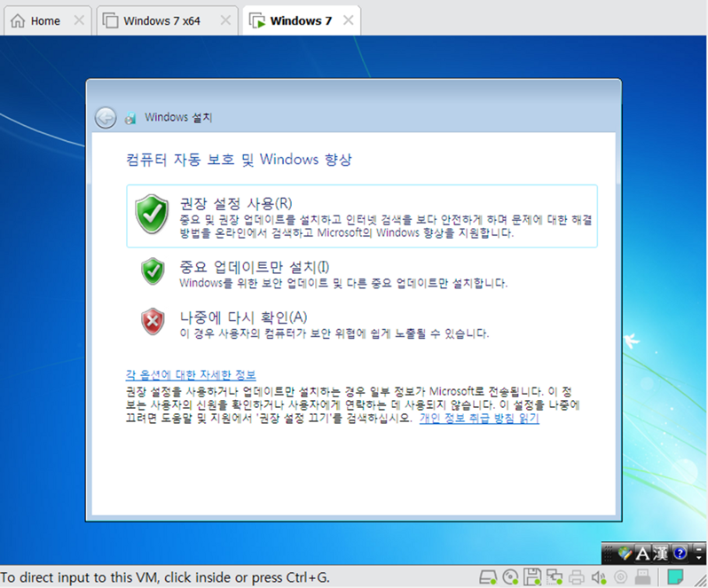The width and height of the screenshot is (708, 588).
Task: Close the Windows 7 x64 tab
Action: 225,20
